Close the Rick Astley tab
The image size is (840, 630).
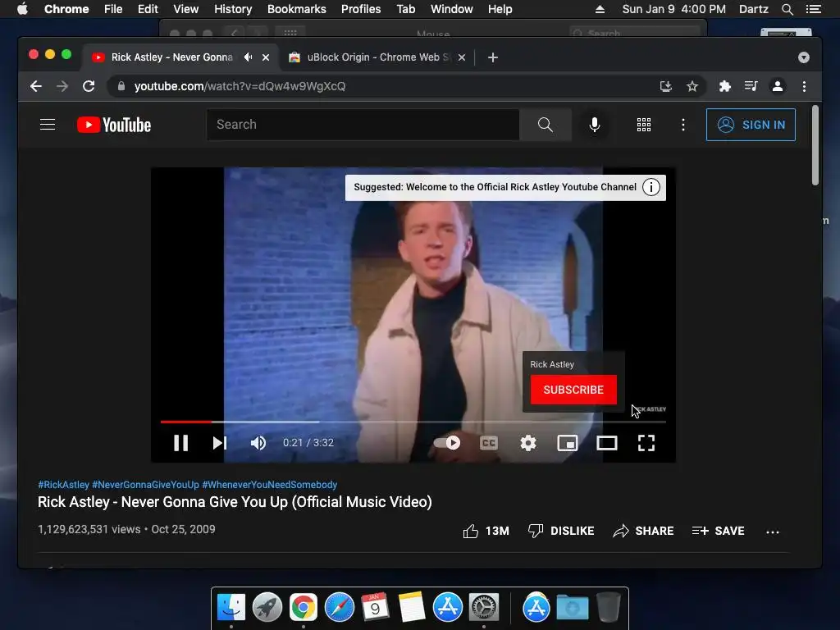[266, 57]
